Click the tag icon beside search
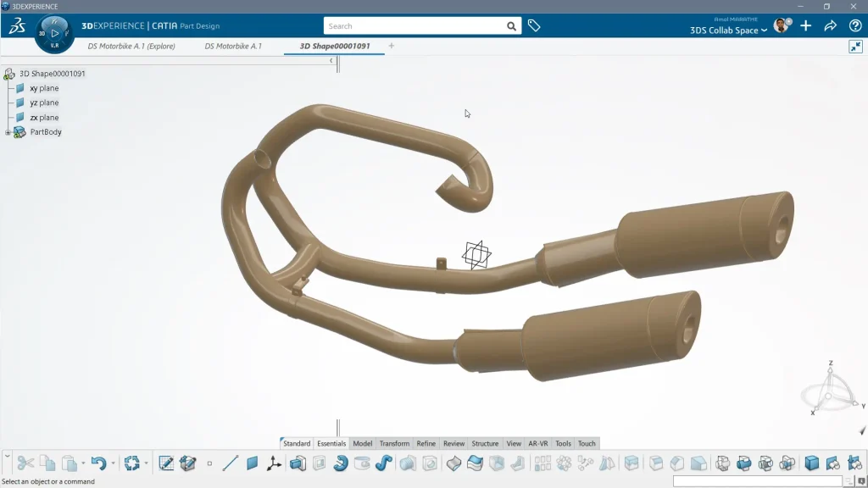The width and height of the screenshot is (868, 488). point(534,26)
